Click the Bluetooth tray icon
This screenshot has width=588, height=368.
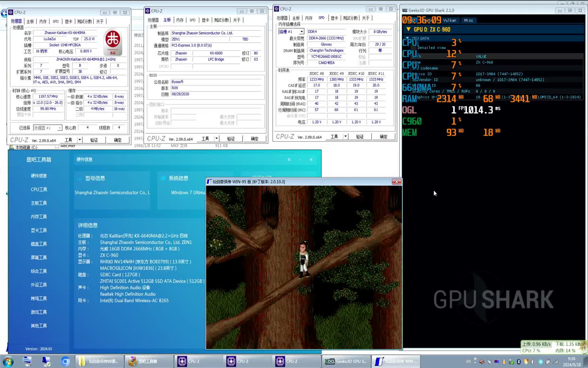(519, 362)
